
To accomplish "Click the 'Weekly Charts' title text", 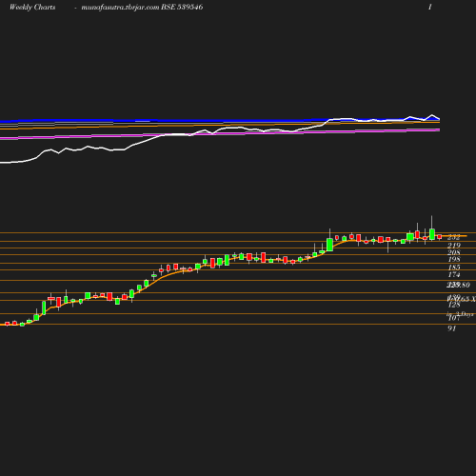I will pos(32,7).
